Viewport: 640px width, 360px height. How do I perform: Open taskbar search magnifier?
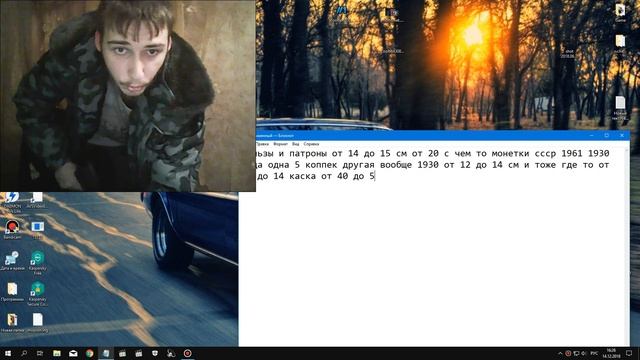click(x=24, y=353)
